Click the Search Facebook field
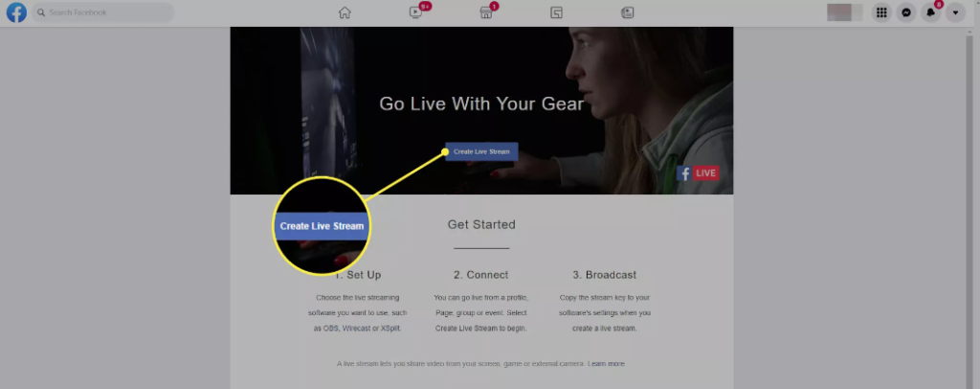The height and width of the screenshot is (389, 980). coord(103,12)
